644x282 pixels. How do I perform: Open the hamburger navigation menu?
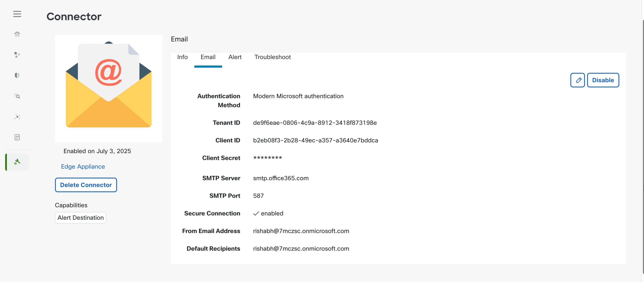(x=17, y=14)
